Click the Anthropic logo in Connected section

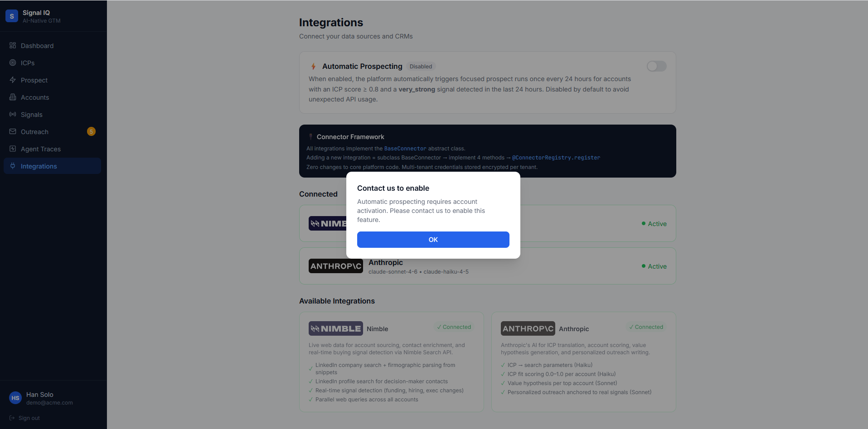click(336, 266)
